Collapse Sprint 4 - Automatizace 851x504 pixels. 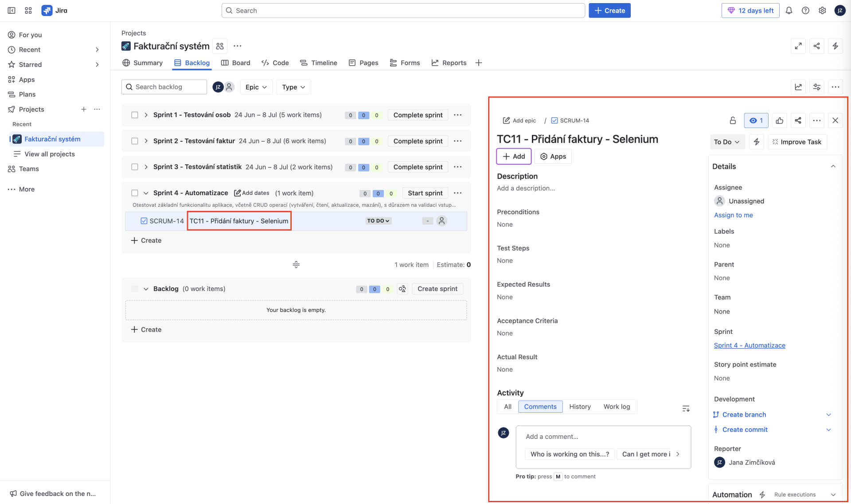(x=146, y=193)
